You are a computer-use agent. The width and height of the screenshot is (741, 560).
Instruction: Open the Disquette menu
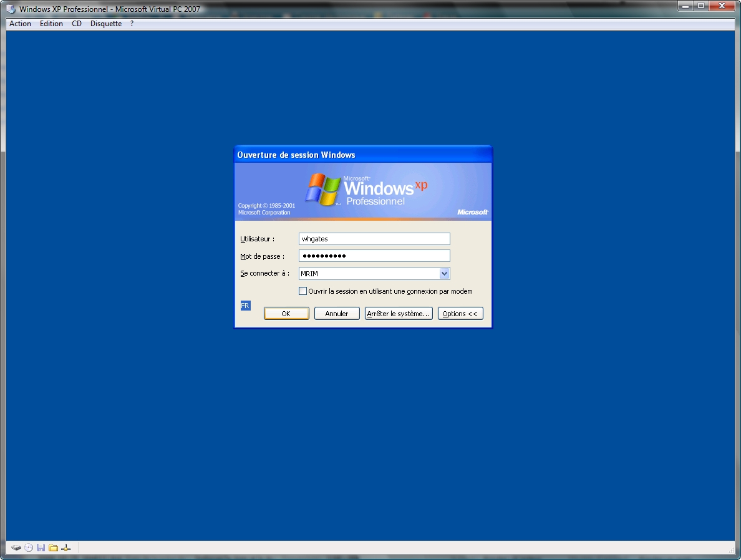(106, 24)
